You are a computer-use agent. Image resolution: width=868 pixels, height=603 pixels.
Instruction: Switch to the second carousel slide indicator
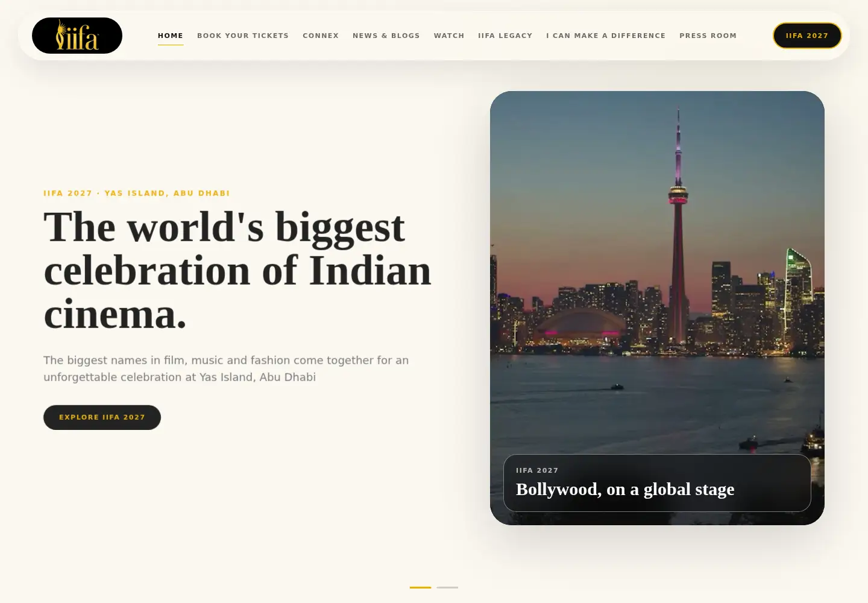[x=447, y=587]
